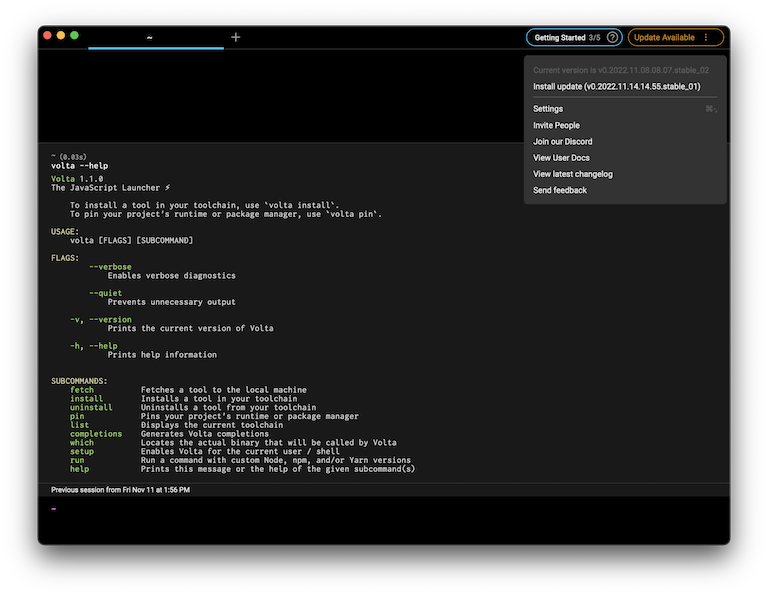Click the current version info line
Screen dimensions: 768x595
pyautogui.click(x=621, y=70)
